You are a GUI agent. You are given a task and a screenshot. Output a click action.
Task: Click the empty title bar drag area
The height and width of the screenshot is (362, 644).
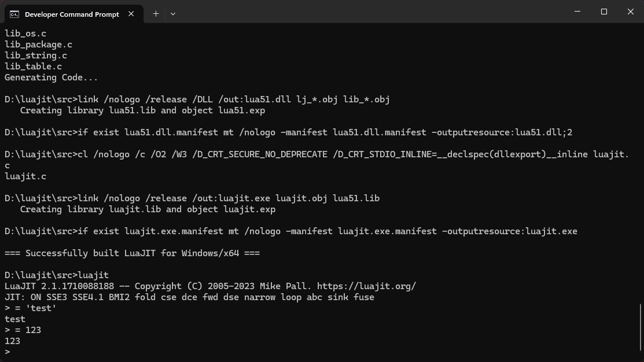pyautogui.click(x=370, y=12)
